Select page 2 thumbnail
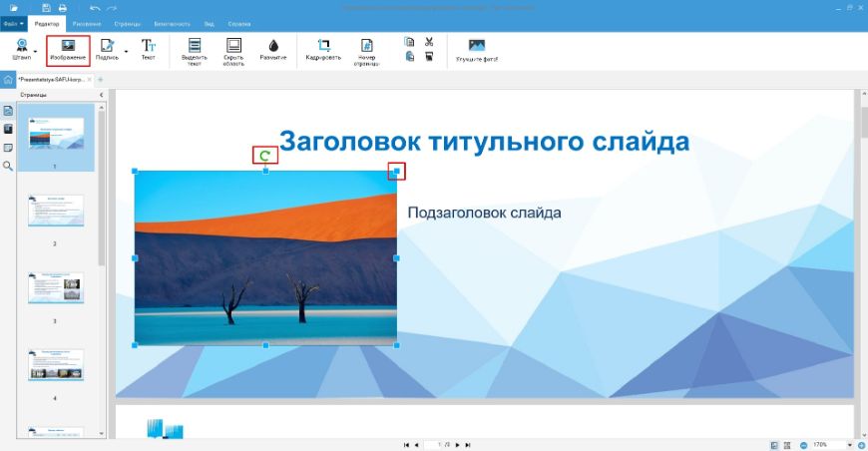 tap(56, 211)
